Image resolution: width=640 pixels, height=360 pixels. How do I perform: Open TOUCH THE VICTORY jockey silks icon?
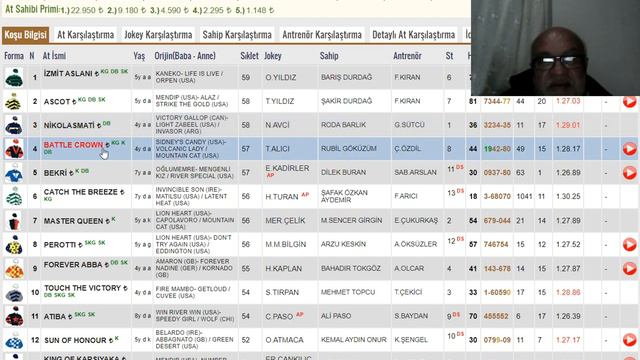point(14,292)
